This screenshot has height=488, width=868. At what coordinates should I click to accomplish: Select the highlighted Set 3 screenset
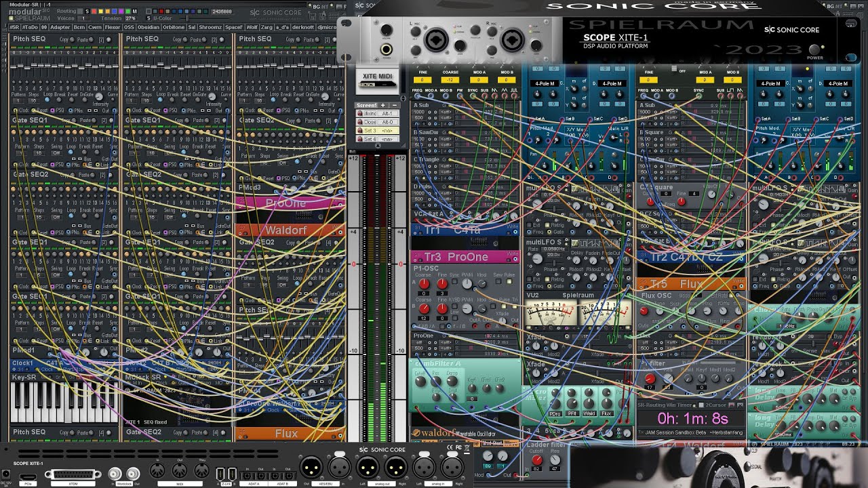[x=378, y=131]
